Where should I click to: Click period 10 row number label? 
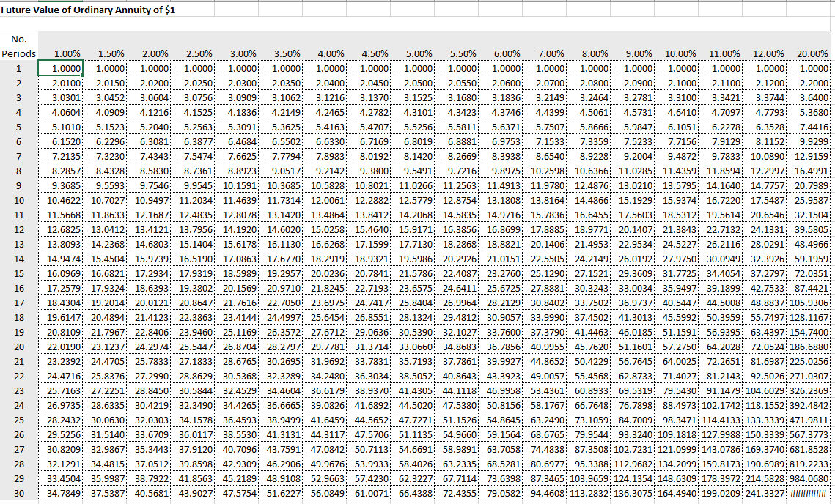point(18,201)
